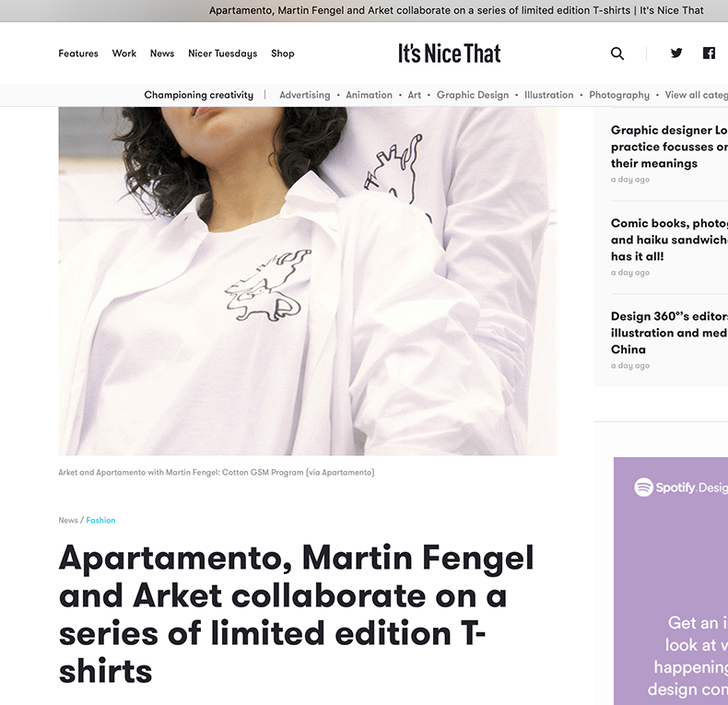Open the Illustration category
728x705 pixels.
coord(549,95)
